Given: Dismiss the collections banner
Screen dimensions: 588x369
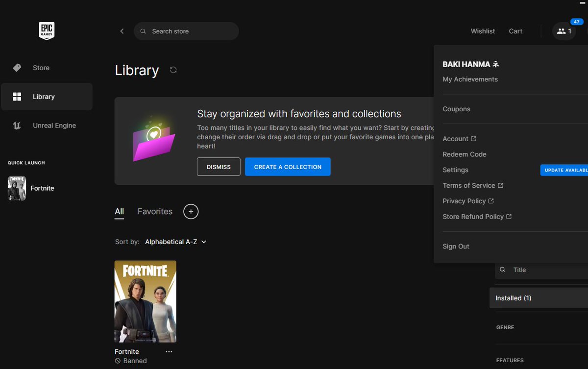Looking at the screenshot, I should pos(219,167).
